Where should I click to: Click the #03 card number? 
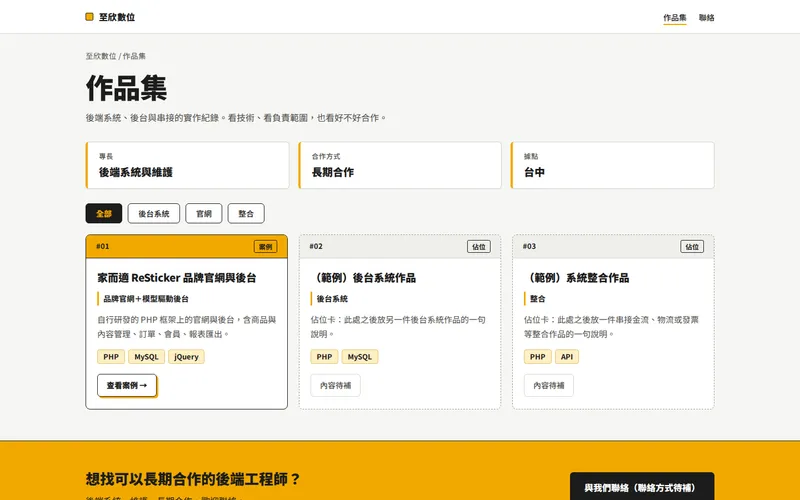[x=529, y=246]
